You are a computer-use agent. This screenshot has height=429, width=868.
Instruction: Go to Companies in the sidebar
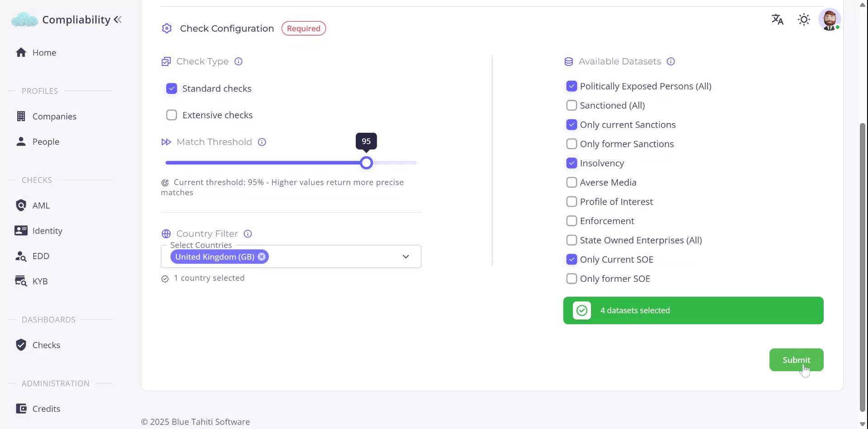coord(54,117)
